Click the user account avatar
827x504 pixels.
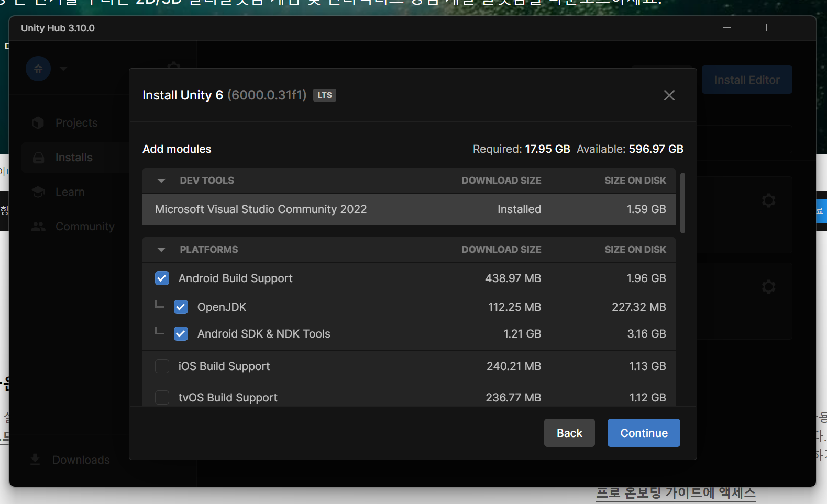point(38,69)
